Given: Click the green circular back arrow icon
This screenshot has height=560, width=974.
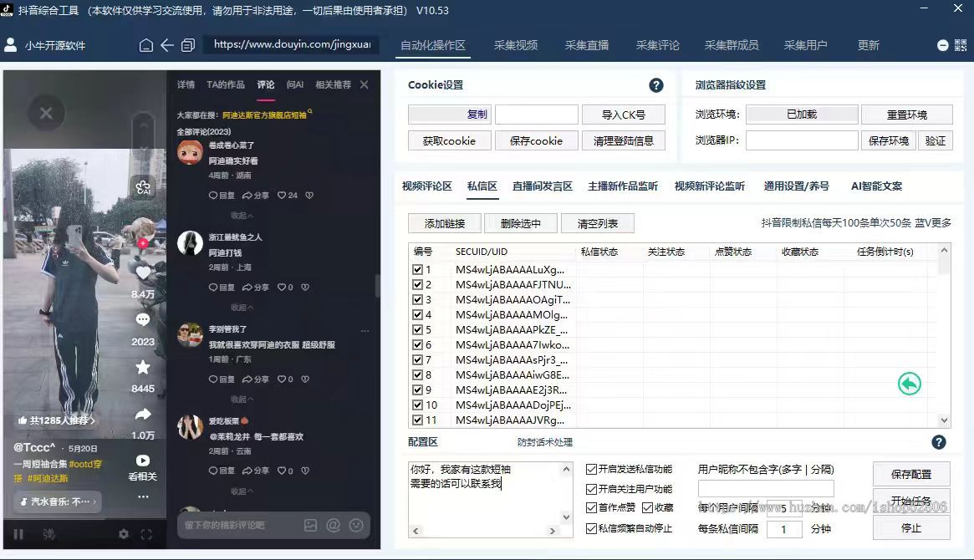Looking at the screenshot, I should click(910, 384).
